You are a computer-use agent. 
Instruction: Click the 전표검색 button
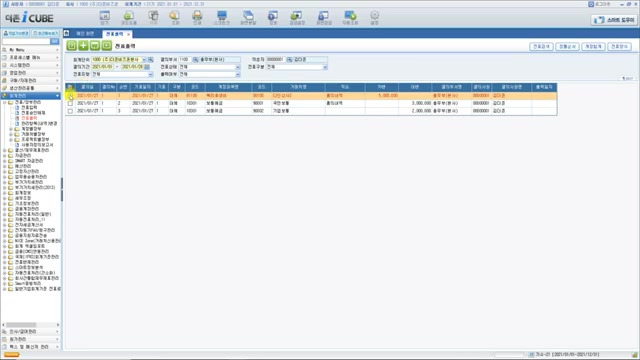(541, 47)
